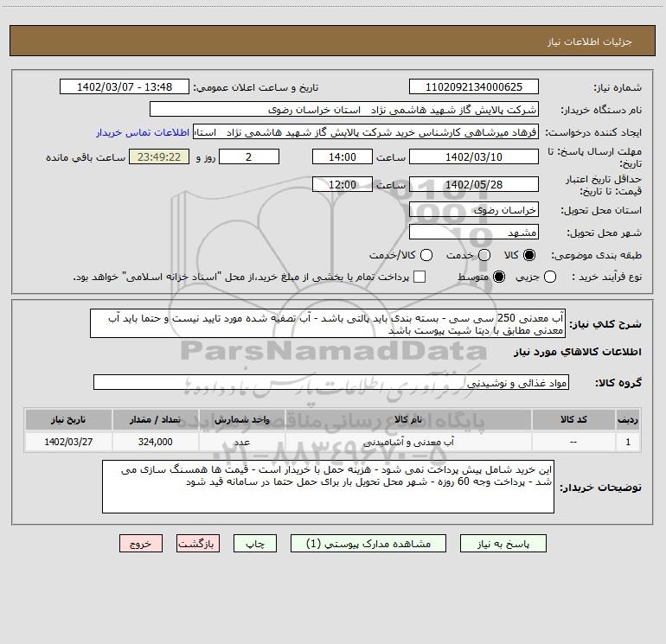Click the پاسخ به نیاز button
The image size is (666, 644).
[503, 544]
